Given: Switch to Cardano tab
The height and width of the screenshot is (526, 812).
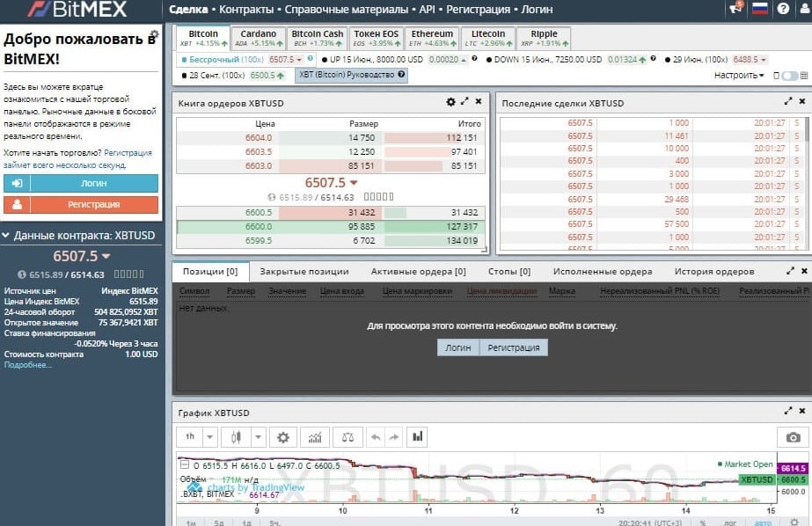Looking at the screenshot, I should coord(258,38).
